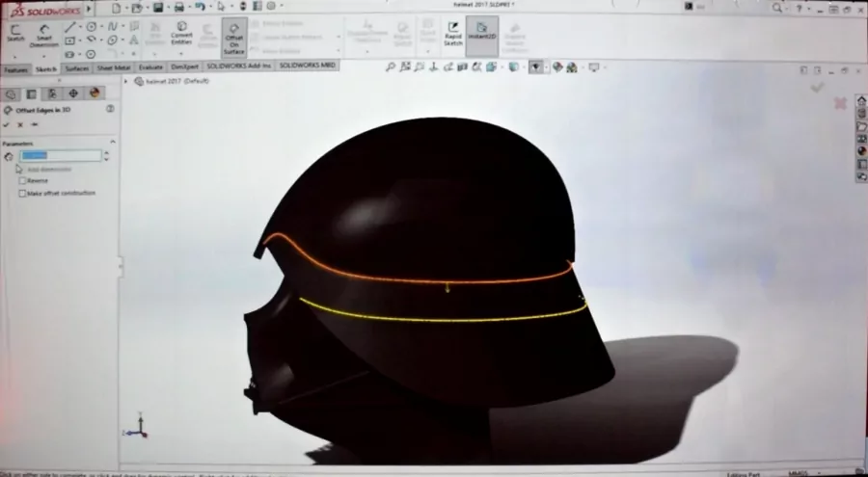The image size is (868, 477).
Task: Save the document with floppy icon
Action: pos(158,7)
